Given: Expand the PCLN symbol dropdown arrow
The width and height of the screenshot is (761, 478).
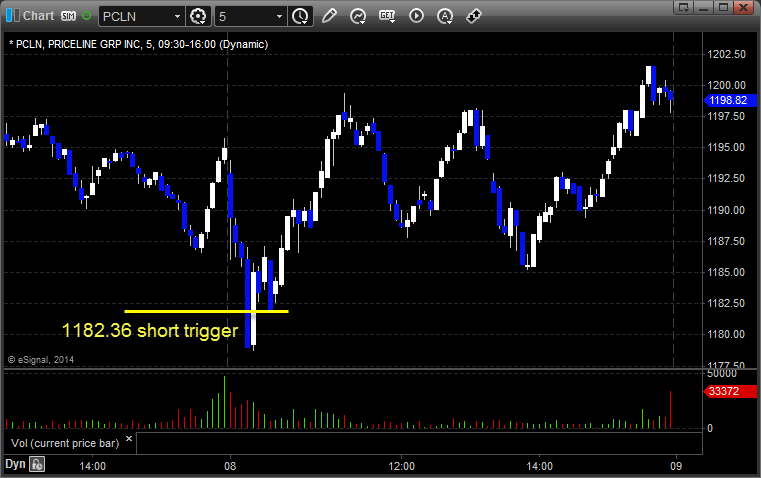Looking at the screenshot, I should click(x=178, y=16).
